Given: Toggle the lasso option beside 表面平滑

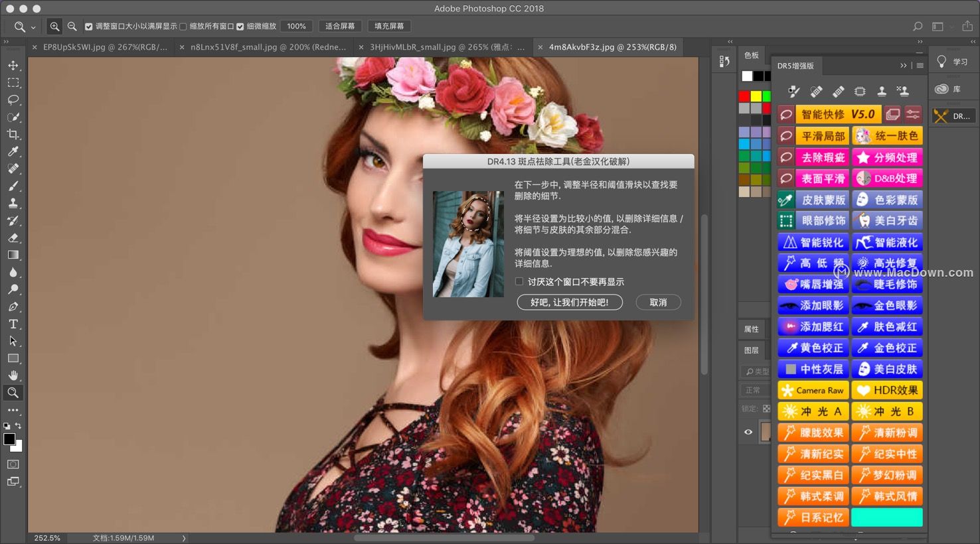Looking at the screenshot, I should pos(786,178).
